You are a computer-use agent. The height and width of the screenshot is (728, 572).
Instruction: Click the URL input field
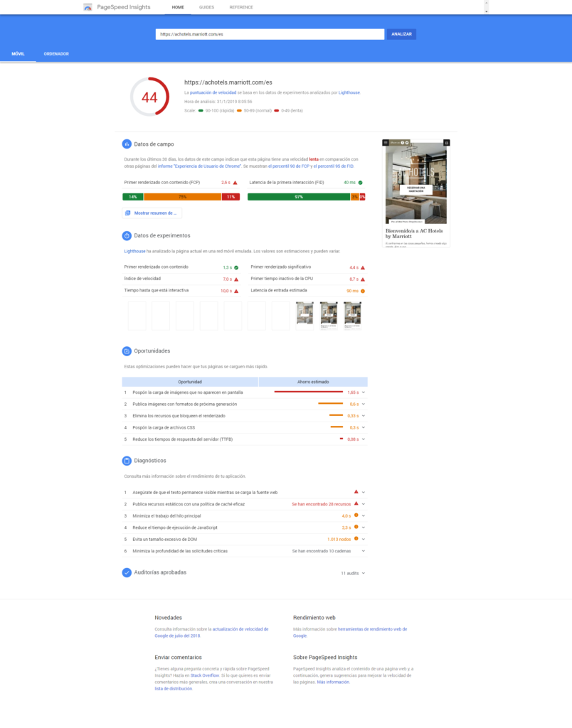270,34
